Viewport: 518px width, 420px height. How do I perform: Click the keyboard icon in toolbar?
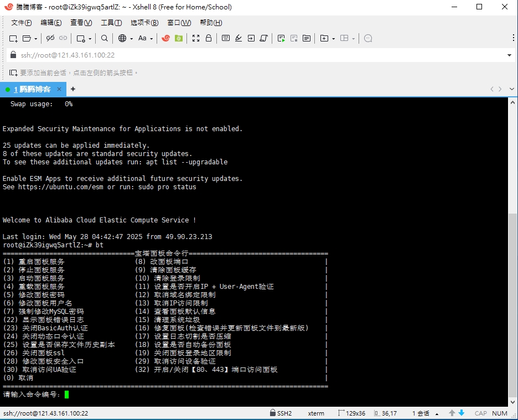226,38
